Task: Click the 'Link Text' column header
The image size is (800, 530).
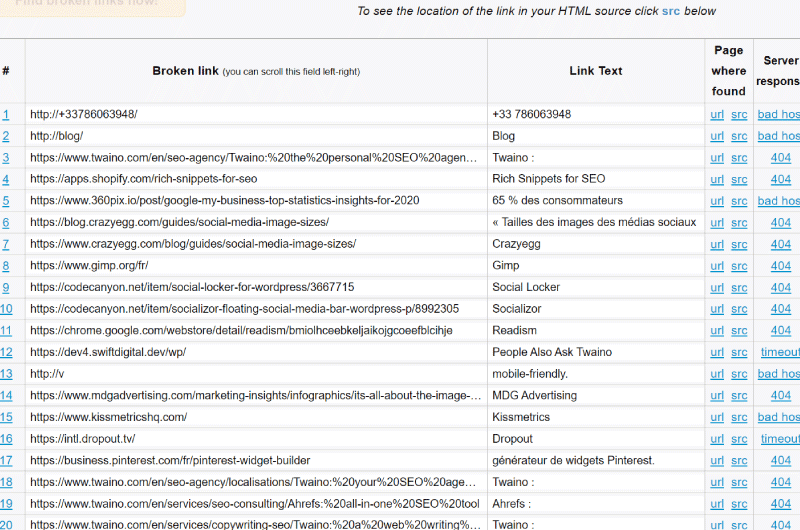Action: 596,71
